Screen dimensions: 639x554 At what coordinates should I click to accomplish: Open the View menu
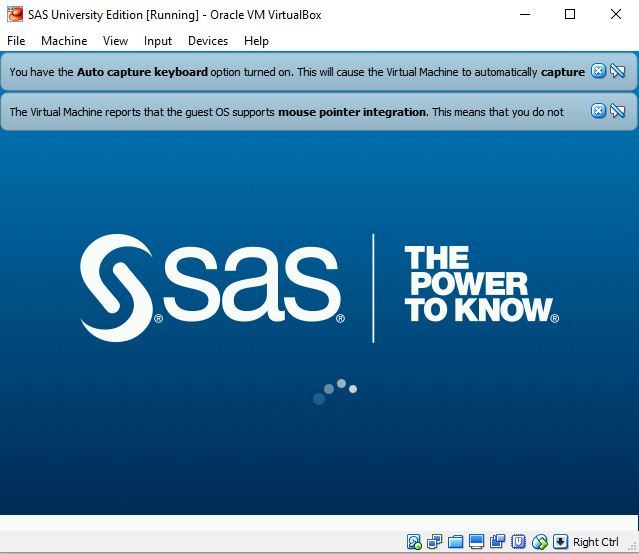115,41
